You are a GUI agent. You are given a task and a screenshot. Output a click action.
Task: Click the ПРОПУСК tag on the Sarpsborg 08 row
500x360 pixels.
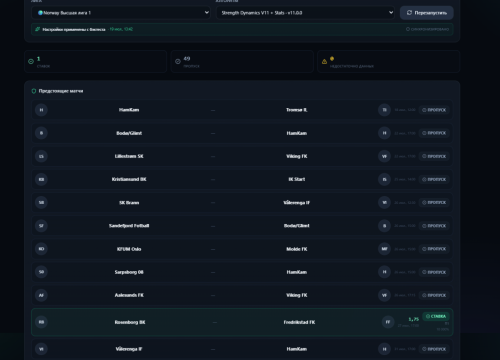coord(434,272)
